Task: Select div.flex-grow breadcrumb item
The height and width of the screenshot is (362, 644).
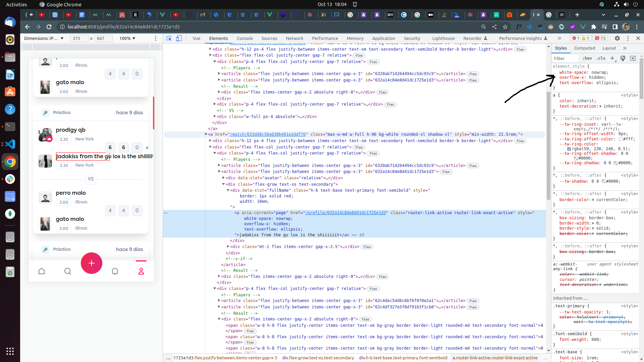Action: coord(318,358)
